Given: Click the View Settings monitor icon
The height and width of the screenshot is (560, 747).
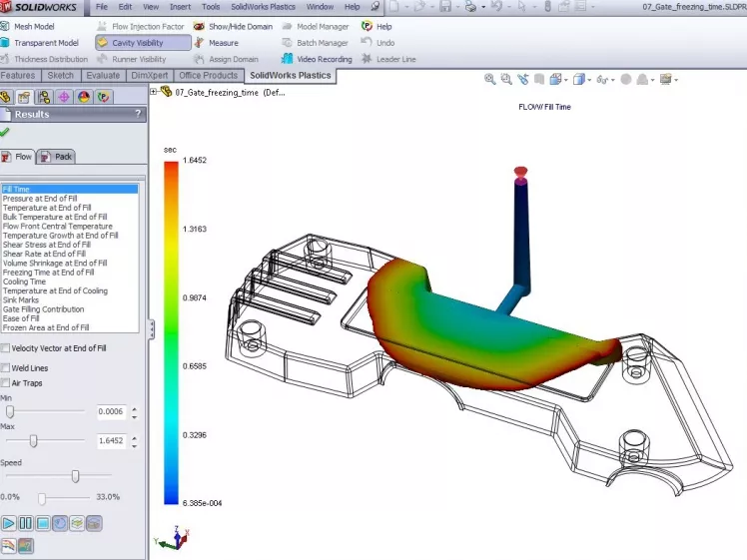Looking at the screenshot, I should click(x=665, y=79).
